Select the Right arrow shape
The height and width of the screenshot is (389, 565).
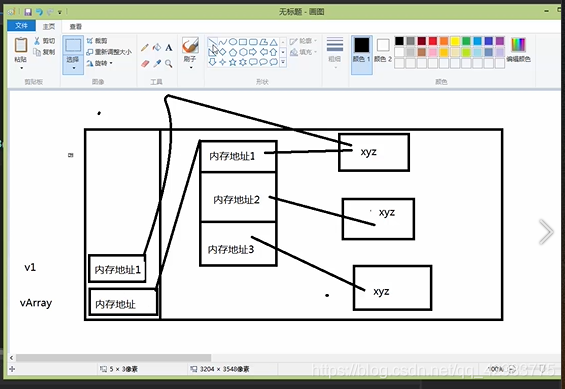point(253,52)
